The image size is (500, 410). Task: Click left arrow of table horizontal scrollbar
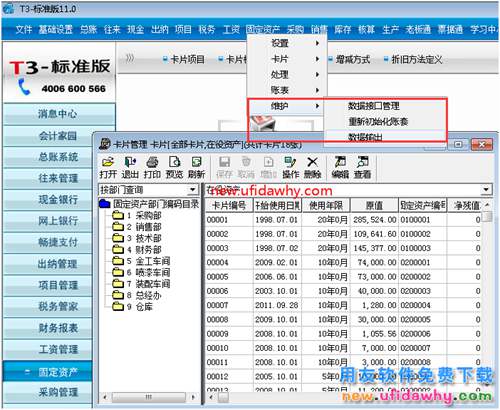pyautogui.click(x=211, y=397)
